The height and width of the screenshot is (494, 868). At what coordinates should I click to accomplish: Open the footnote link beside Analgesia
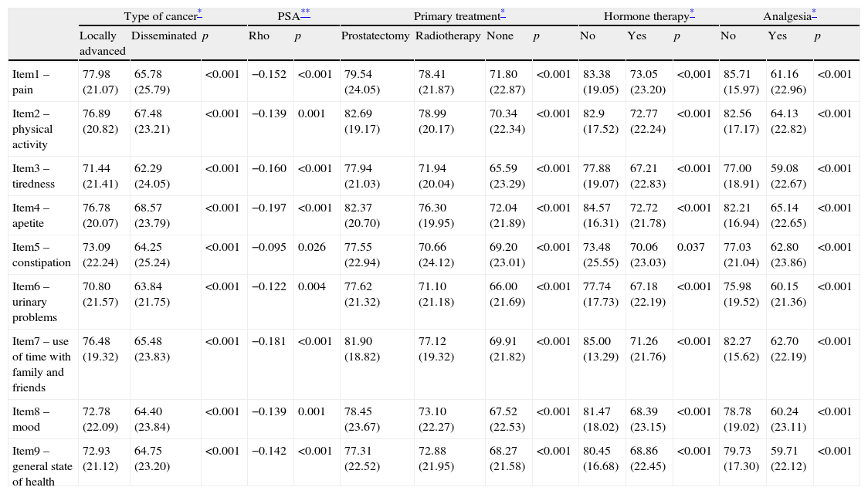tap(814, 15)
